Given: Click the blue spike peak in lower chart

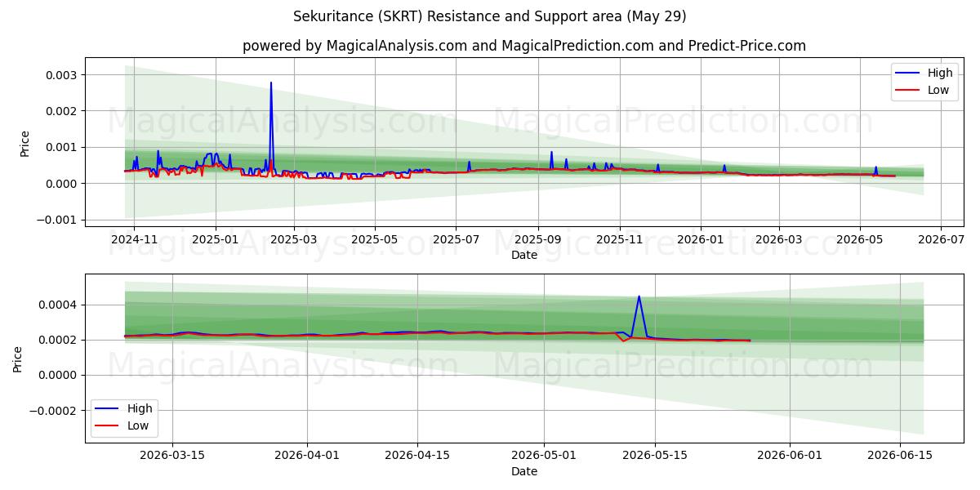Looking at the screenshot, I should coord(639,296).
